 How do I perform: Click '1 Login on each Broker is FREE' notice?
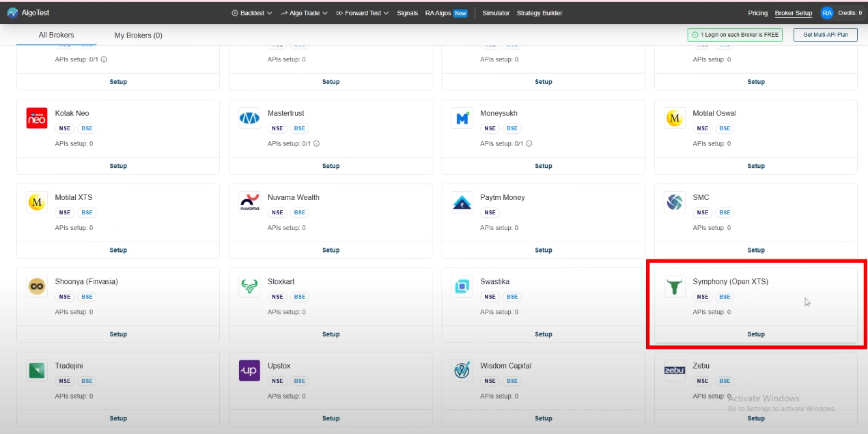tap(735, 35)
